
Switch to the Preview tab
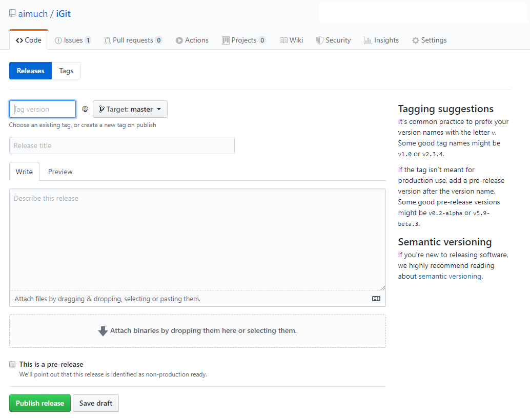click(x=60, y=172)
